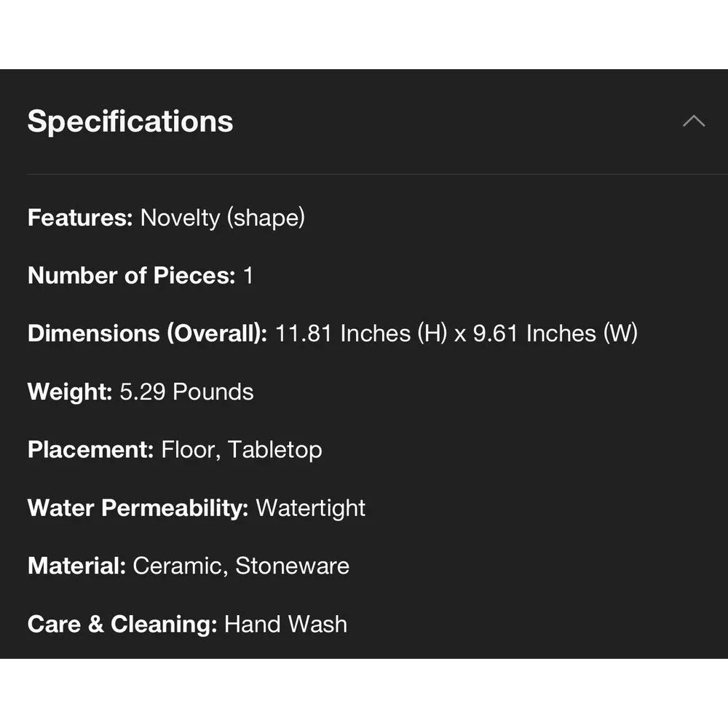Select the Weight label
This screenshot has height=728, width=728.
coord(70,392)
